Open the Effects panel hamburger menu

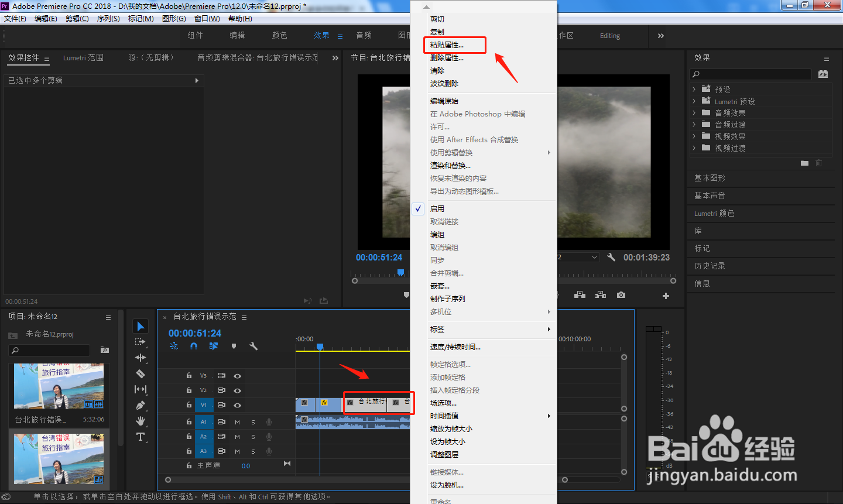827,59
